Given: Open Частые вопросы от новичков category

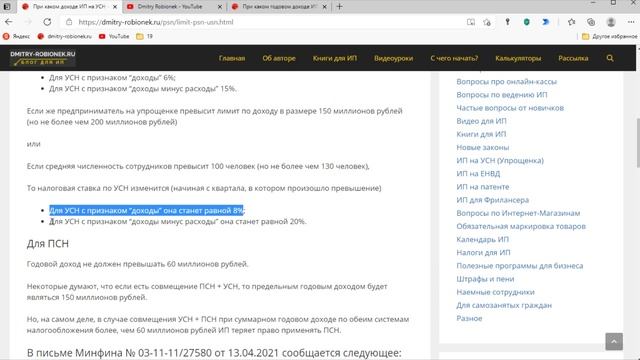Looking at the screenshot, I should (x=510, y=108).
